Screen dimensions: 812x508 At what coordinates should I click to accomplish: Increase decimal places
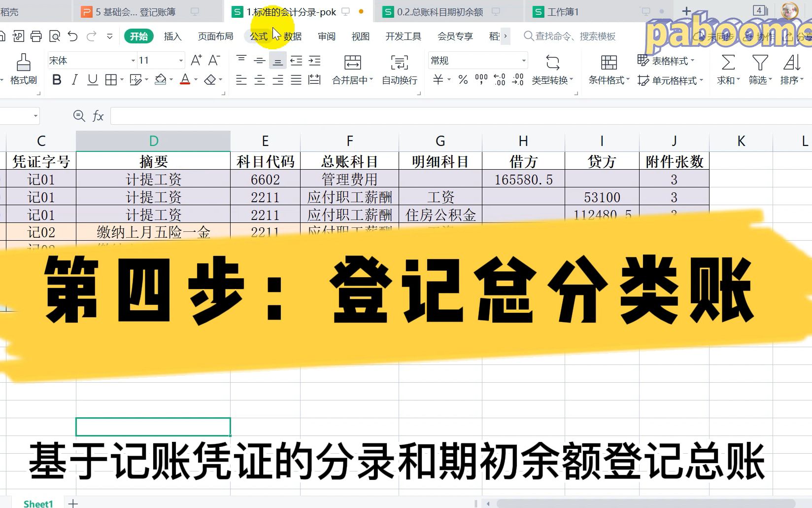[x=500, y=80]
